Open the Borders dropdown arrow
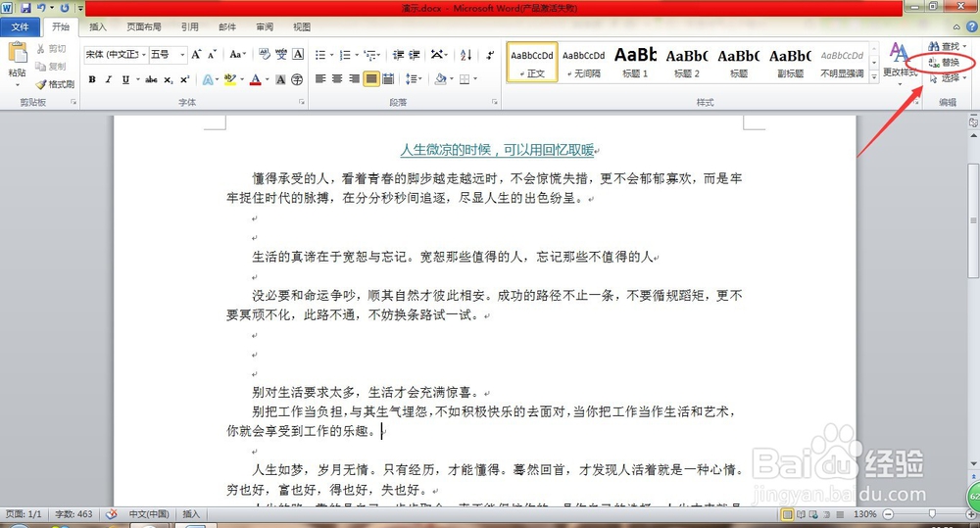The width and height of the screenshot is (980, 528). point(475,78)
